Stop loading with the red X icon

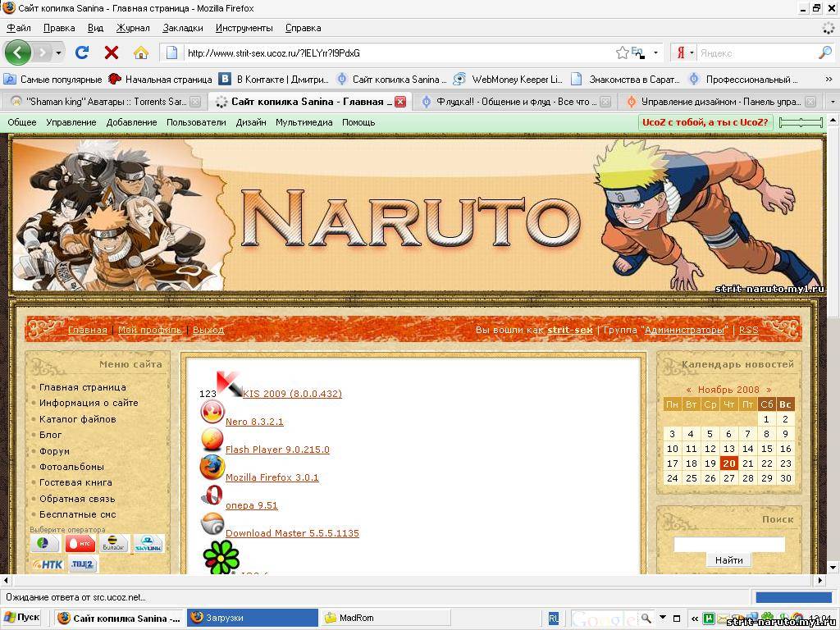[112, 52]
